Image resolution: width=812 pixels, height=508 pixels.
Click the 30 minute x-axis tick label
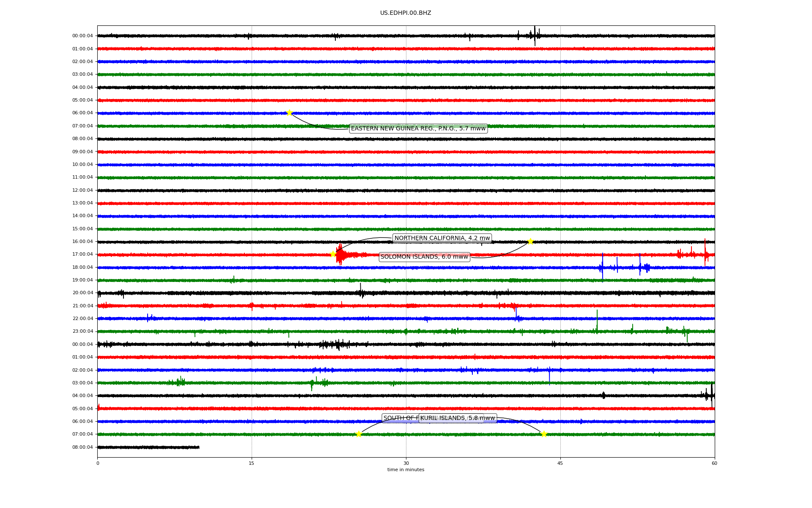click(x=406, y=463)
